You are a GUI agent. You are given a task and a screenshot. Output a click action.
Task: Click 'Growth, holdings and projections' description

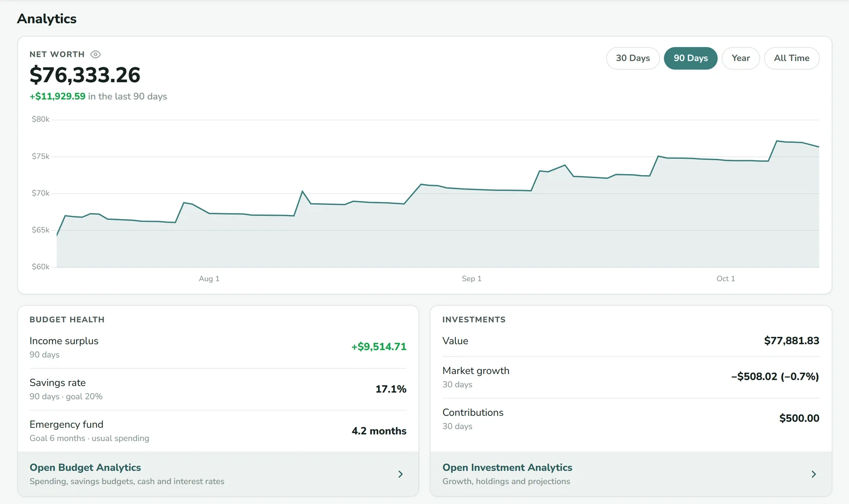506,481
